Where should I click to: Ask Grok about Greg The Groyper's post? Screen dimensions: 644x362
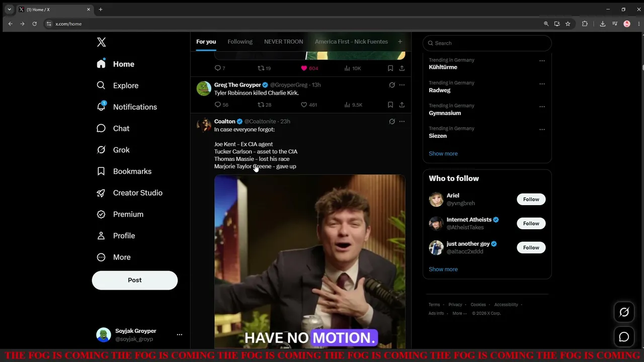pos(392,85)
